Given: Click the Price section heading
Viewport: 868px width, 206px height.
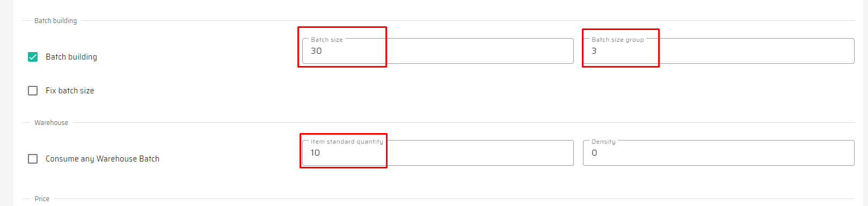Looking at the screenshot, I should point(42,199).
